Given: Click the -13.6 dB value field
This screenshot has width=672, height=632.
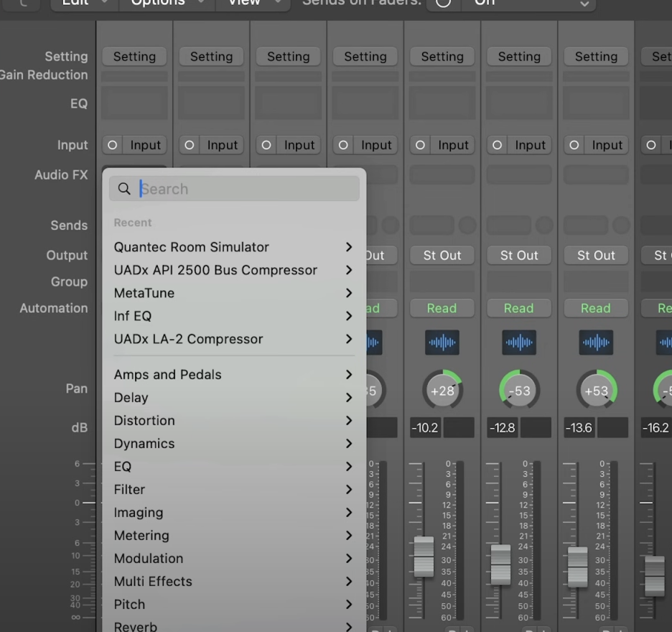Looking at the screenshot, I should coord(579,427).
